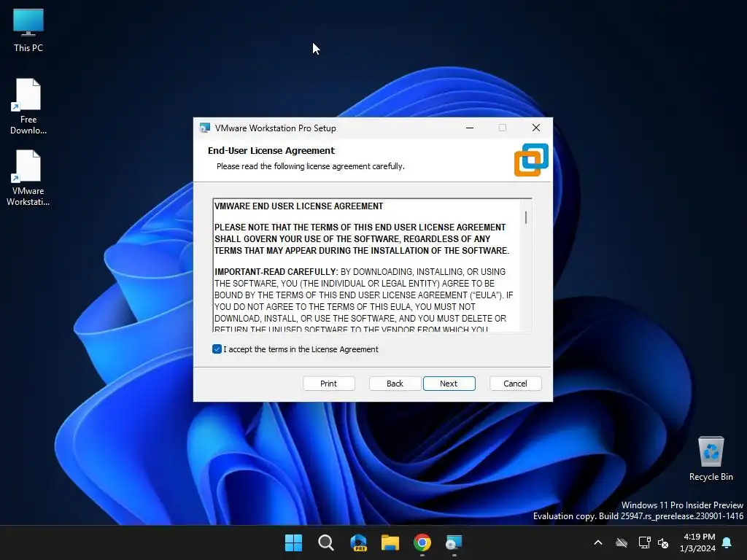Click 'IMPORTANT-READ CAREFULLY' text
This screenshot has height=560, width=747.
pyautogui.click(x=276, y=272)
